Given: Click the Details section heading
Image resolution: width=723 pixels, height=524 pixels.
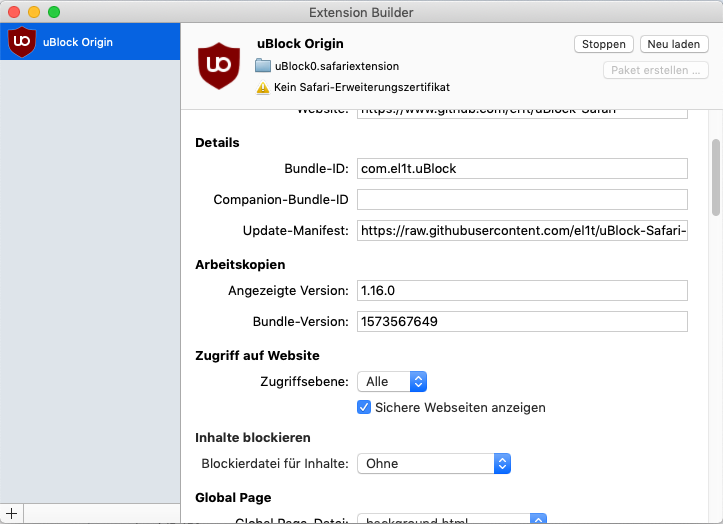Looking at the screenshot, I should [x=217, y=143].
